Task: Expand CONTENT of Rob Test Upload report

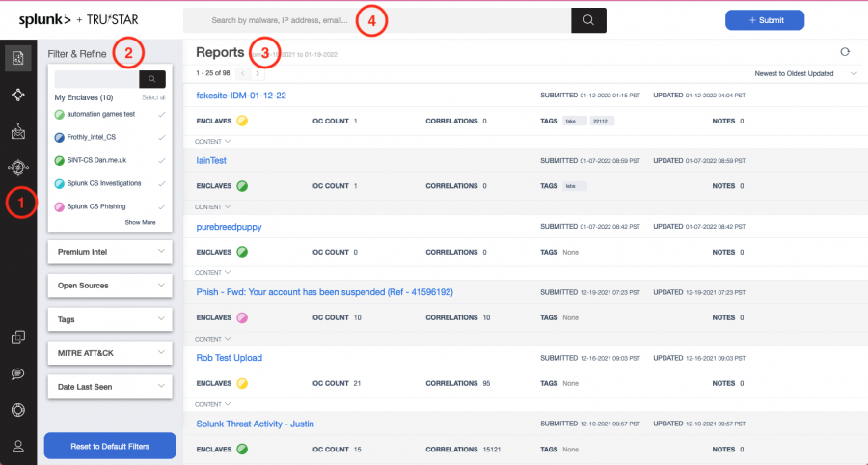Action: 212,404
